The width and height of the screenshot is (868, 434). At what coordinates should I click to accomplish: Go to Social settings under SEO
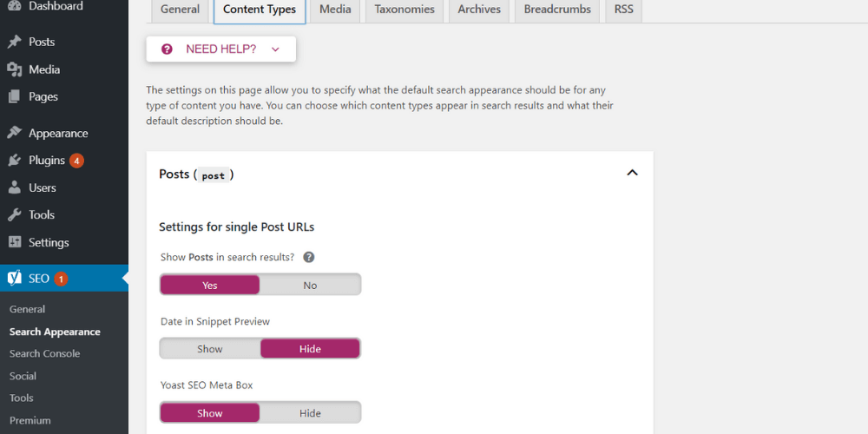(23, 376)
